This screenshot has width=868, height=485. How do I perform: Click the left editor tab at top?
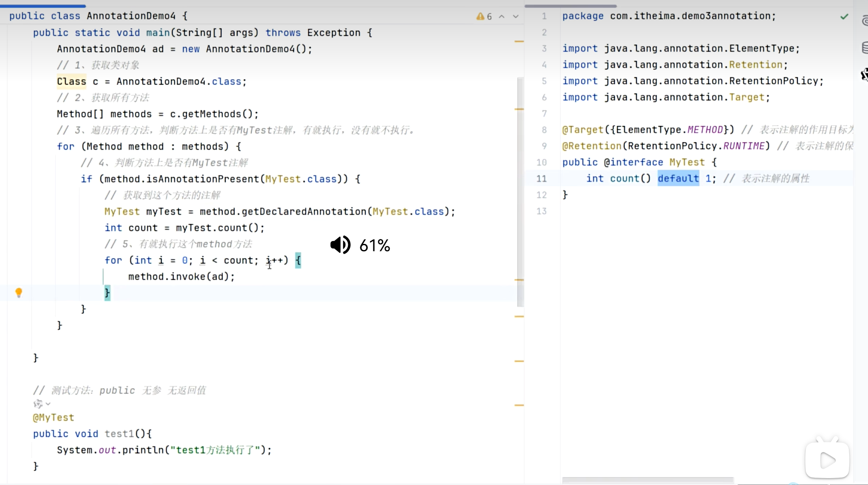[43, 6]
